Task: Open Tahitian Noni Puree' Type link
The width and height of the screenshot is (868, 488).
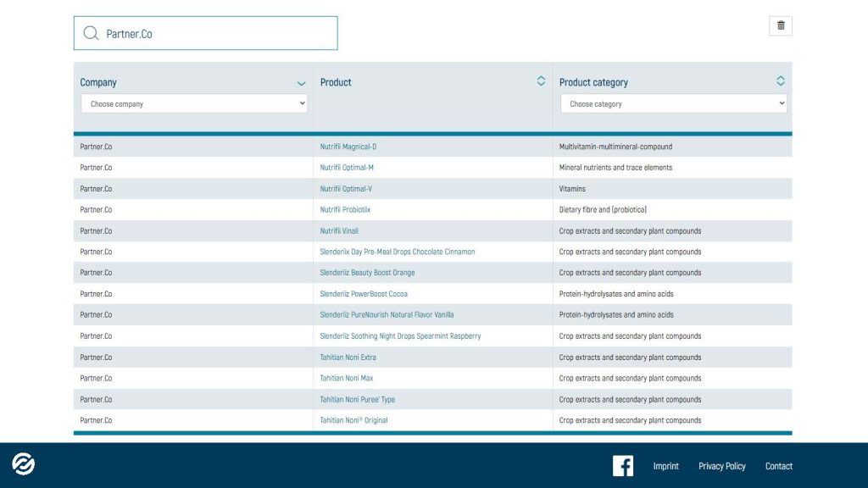Action: pos(358,400)
